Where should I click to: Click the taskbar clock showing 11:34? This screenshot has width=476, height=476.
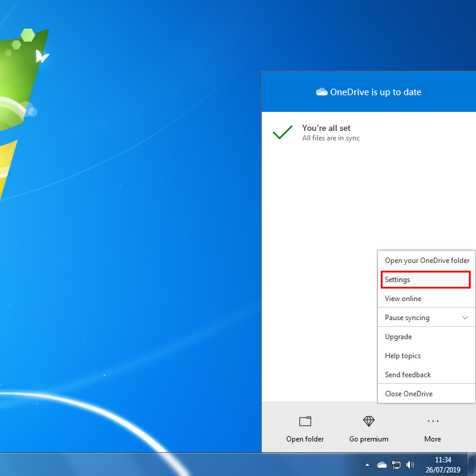[x=443, y=459]
